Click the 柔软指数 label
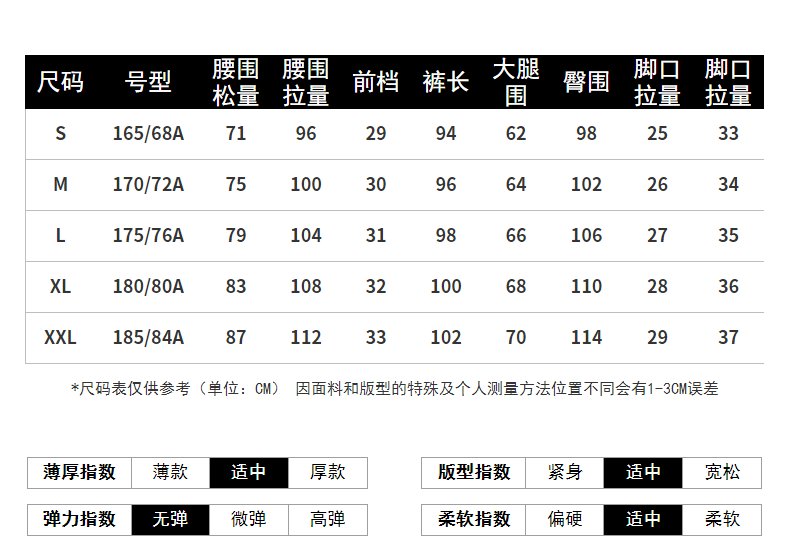 [x=474, y=519]
